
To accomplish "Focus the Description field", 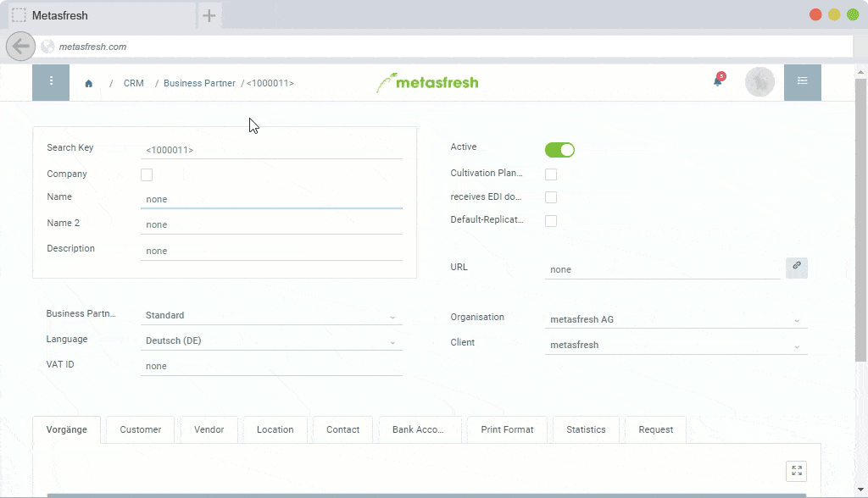I will pyautogui.click(x=271, y=251).
